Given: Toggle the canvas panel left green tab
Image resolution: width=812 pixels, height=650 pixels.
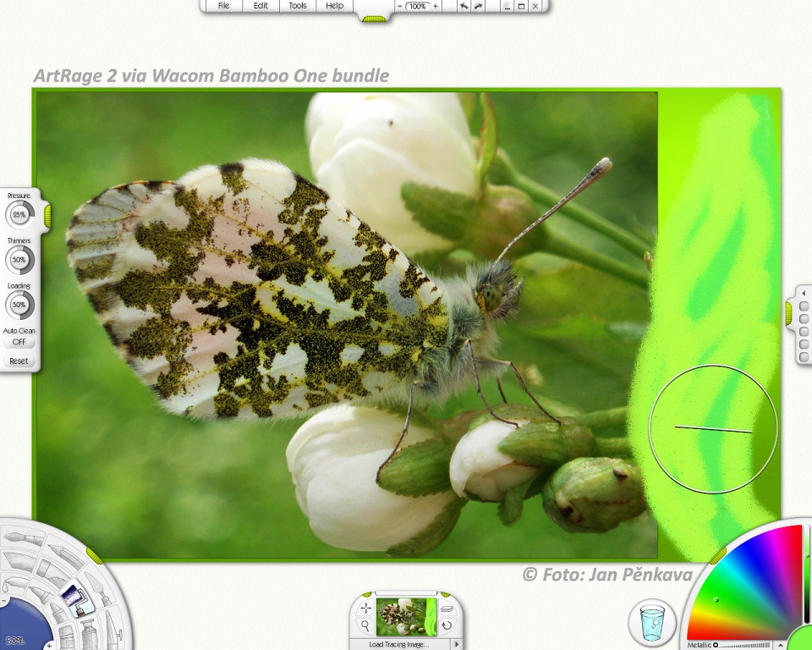Looking at the screenshot, I should 367,594.
